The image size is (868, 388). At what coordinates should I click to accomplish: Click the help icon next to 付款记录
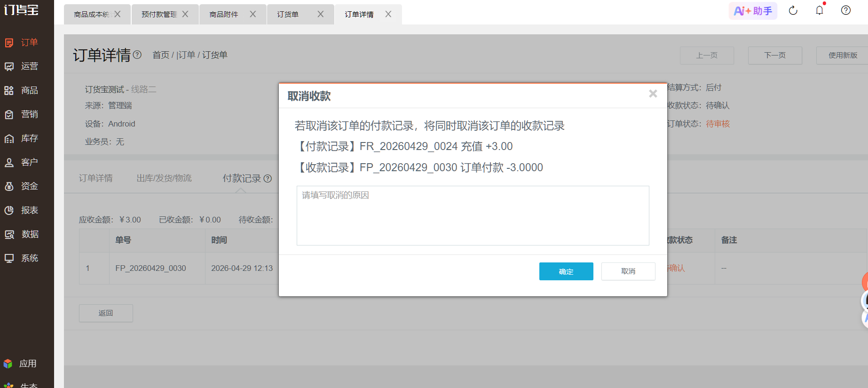pos(268,178)
